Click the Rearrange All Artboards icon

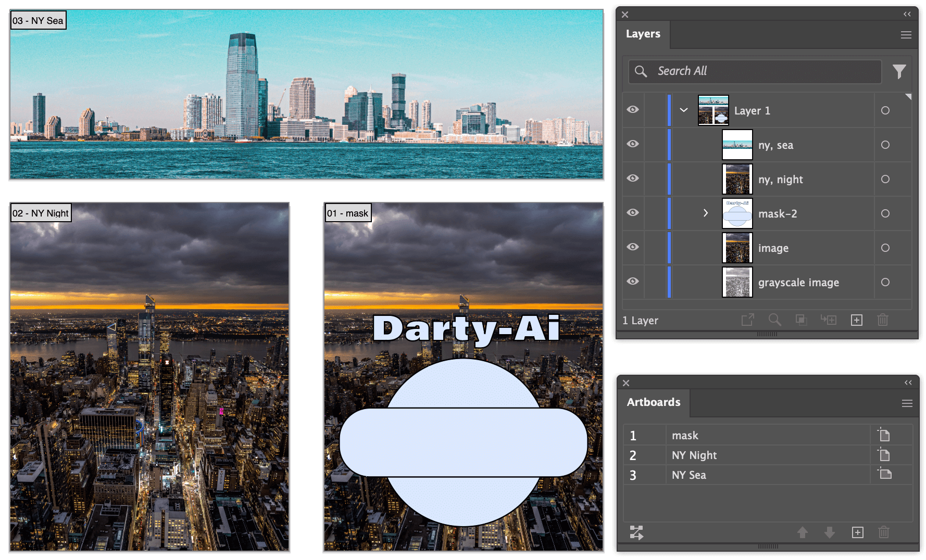tap(636, 532)
